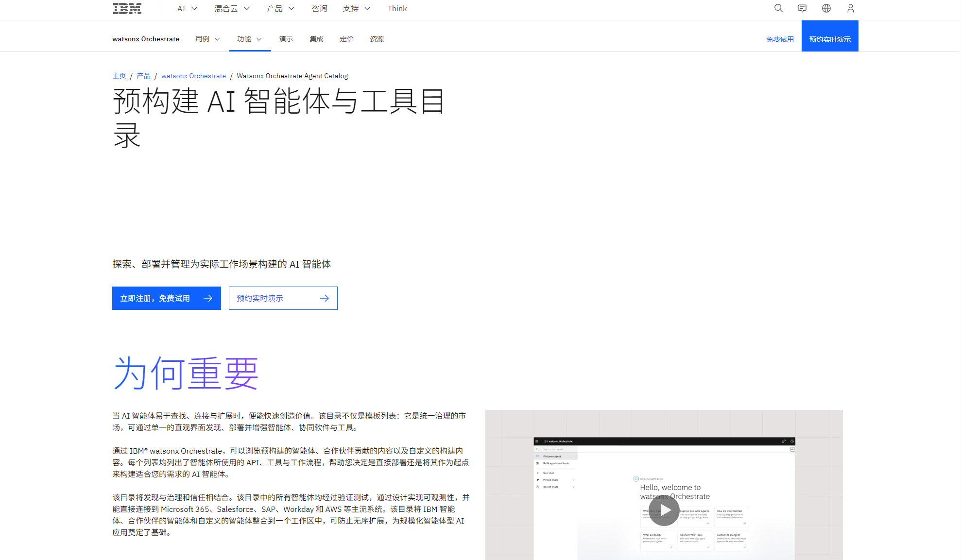Click the arrow icon inside 预约实时演示 link button
The height and width of the screenshot is (560, 961).
point(325,298)
